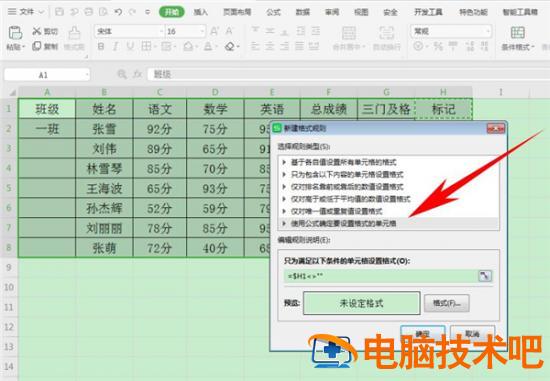Switch to the View ribbon tab

tap(361, 12)
